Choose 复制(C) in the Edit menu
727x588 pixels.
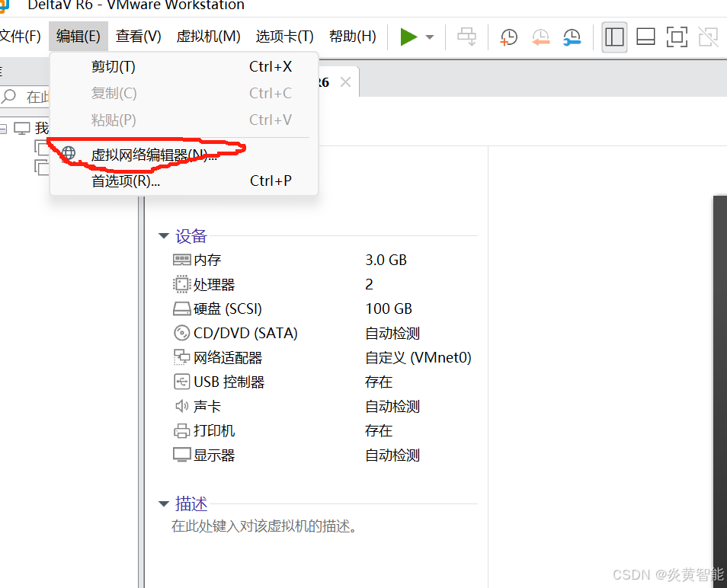(x=184, y=94)
